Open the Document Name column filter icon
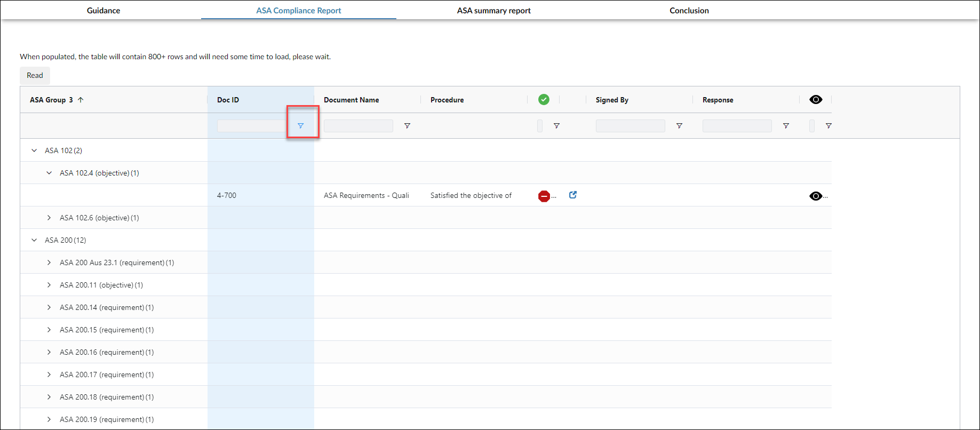This screenshot has width=980, height=430. click(x=408, y=126)
